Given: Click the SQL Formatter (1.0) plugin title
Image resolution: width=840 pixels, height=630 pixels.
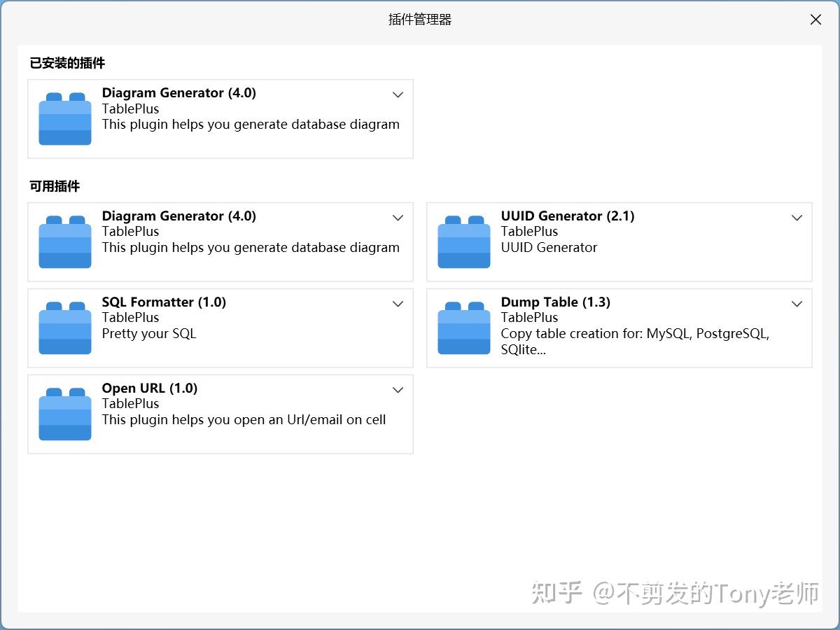Looking at the screenshot, I should [x=164, y=302].
